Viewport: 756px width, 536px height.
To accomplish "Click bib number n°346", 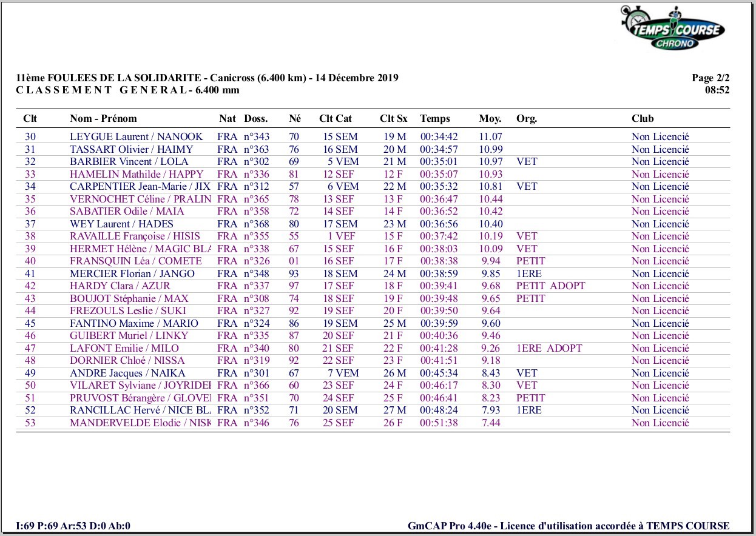I will tap(257, 423).
